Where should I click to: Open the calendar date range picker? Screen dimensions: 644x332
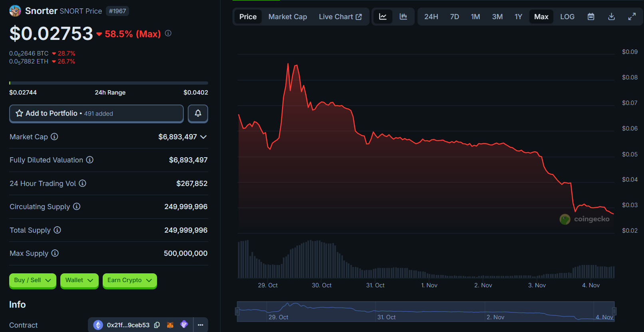tap(591, 17)
